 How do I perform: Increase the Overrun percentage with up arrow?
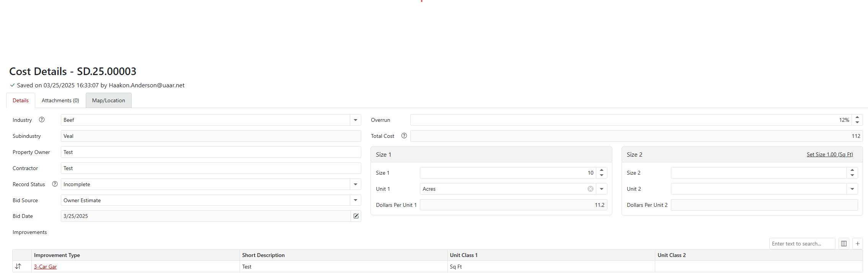tap(857, 117)
